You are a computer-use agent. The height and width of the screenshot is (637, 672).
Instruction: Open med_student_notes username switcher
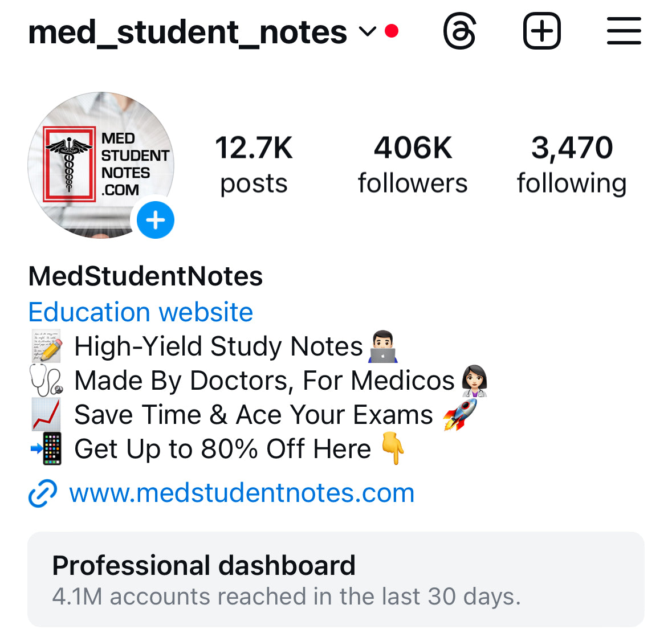(188, 32)
